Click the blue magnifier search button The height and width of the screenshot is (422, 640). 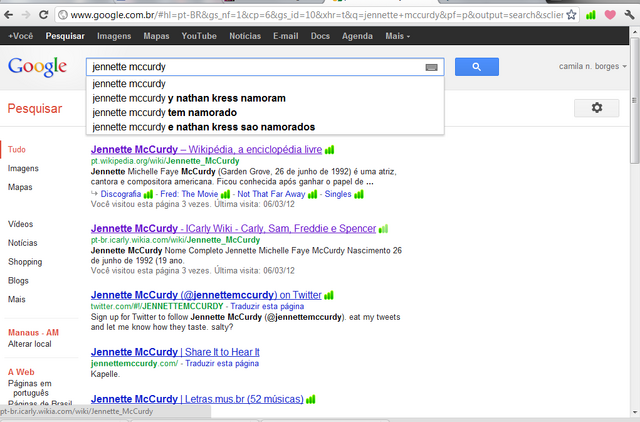click(x=477, y=67)
